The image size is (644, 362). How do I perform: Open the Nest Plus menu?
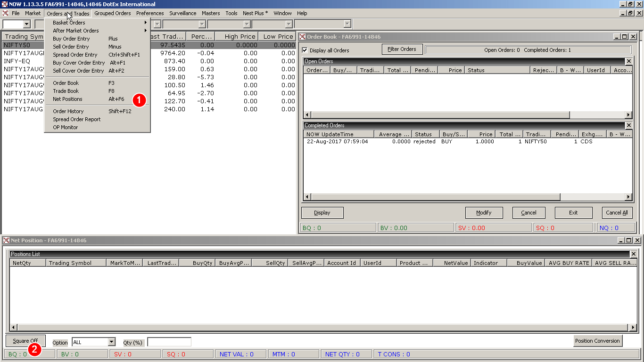coord(255,13)
